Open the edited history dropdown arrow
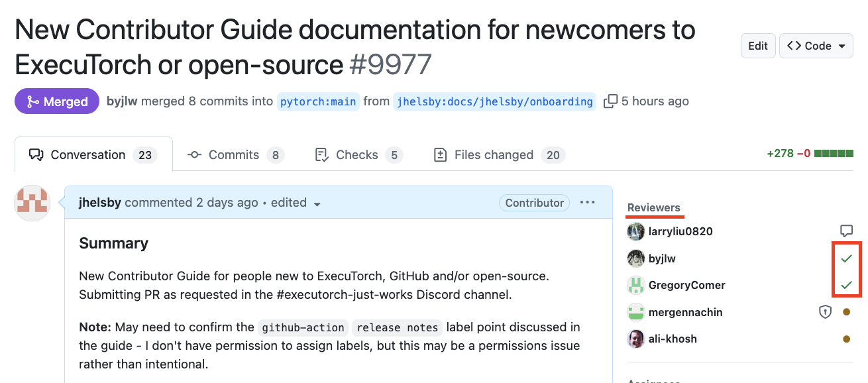868x383 pixels. coord(317,204)
